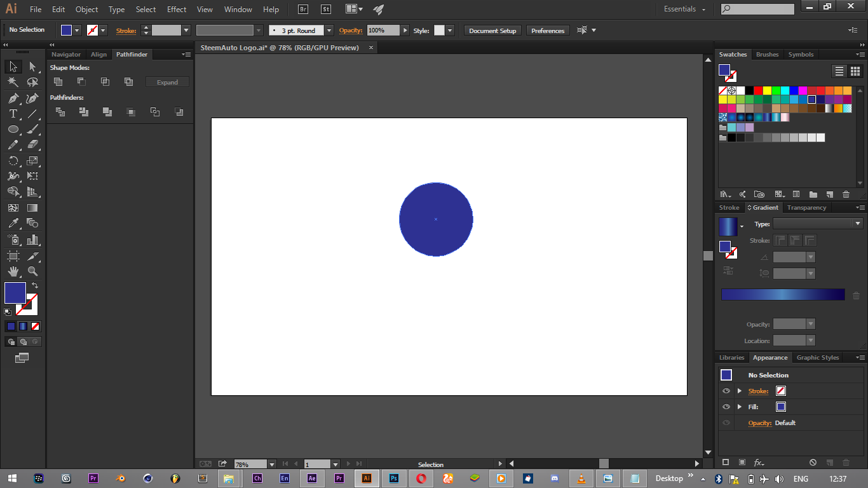The image size is (868, 488).
Task: Select the Zoom tool
Action: point(32,271)
